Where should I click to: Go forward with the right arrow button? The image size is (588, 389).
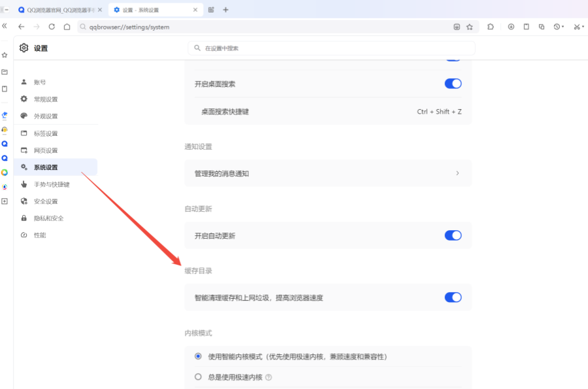click(x=37, y=27)
